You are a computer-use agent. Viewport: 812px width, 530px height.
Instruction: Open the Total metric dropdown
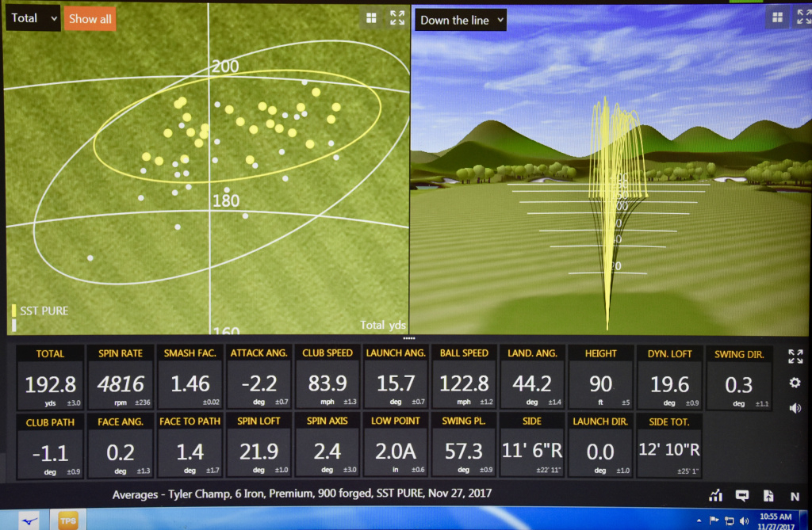[x=32, y=17]
